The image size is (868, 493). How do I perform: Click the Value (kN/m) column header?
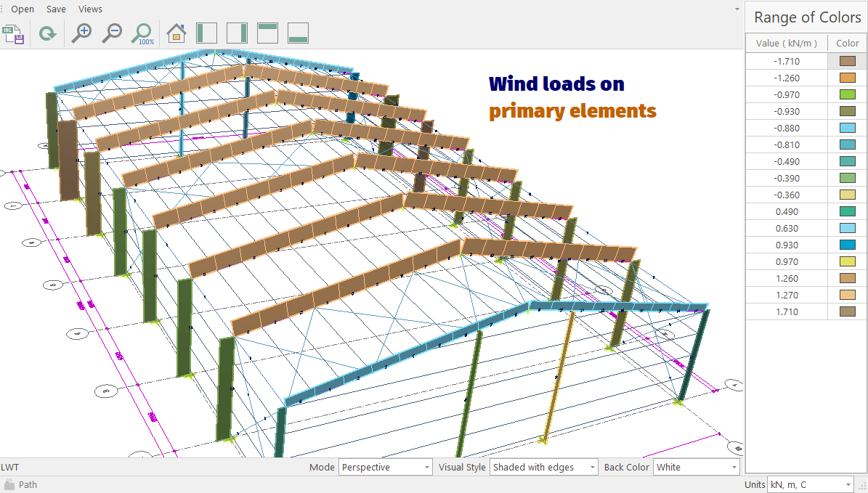[x=787, y=44]
